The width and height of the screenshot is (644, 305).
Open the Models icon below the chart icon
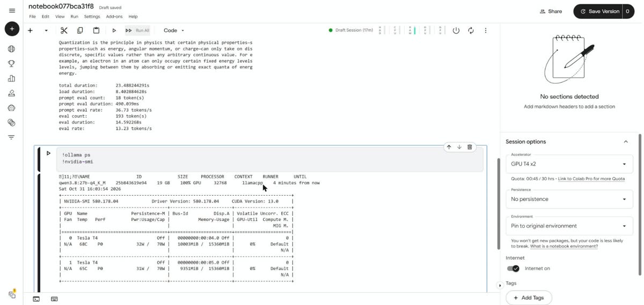pos(11,93)
